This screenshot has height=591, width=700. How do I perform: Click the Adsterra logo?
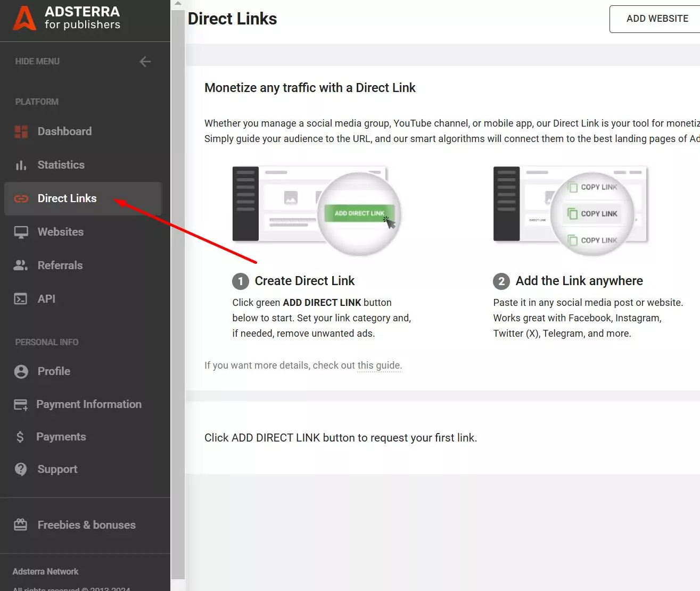65,20
